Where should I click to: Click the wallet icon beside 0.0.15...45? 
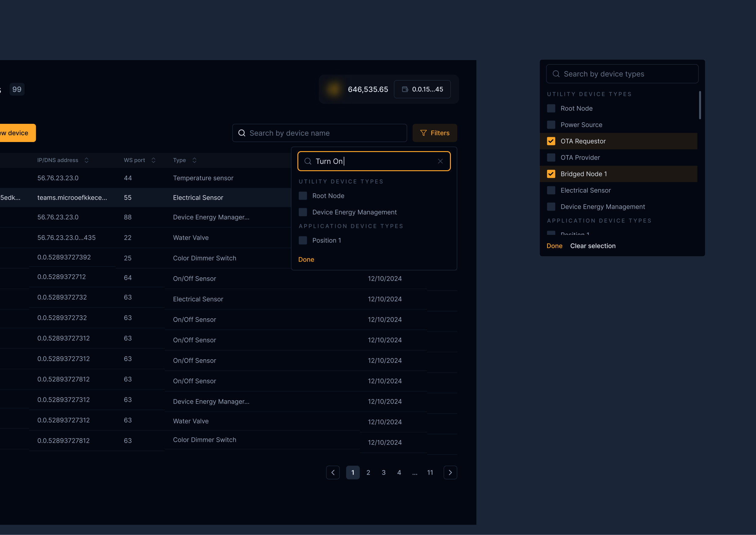point(405,89)
